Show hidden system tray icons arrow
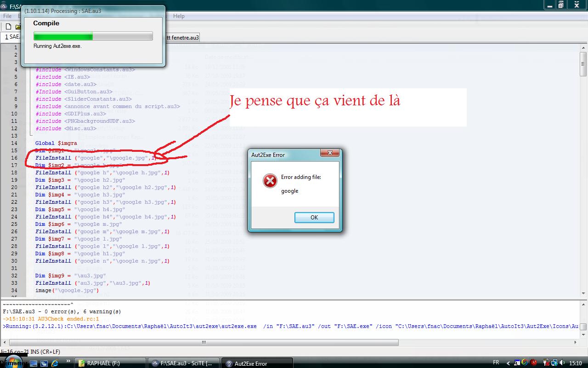This screenshot has width=588, height=368. tap(508, 363)
